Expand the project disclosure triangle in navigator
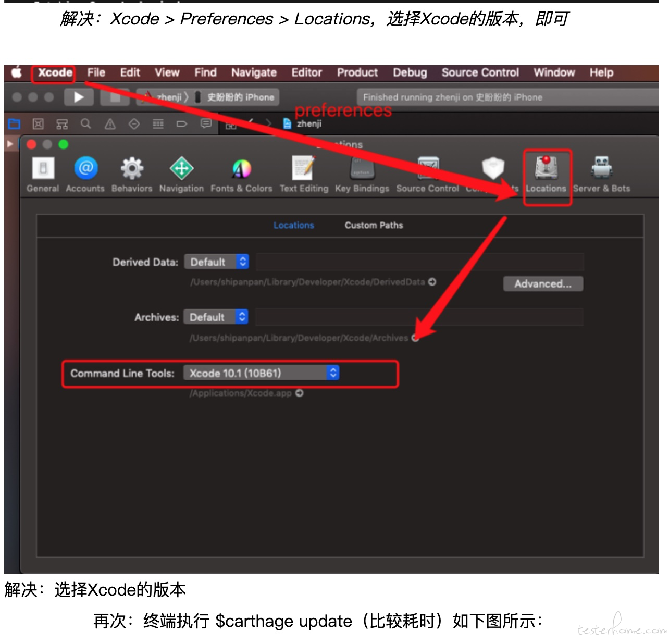The height and width of the screenshot is (644, 669). [x=10, y=143]
